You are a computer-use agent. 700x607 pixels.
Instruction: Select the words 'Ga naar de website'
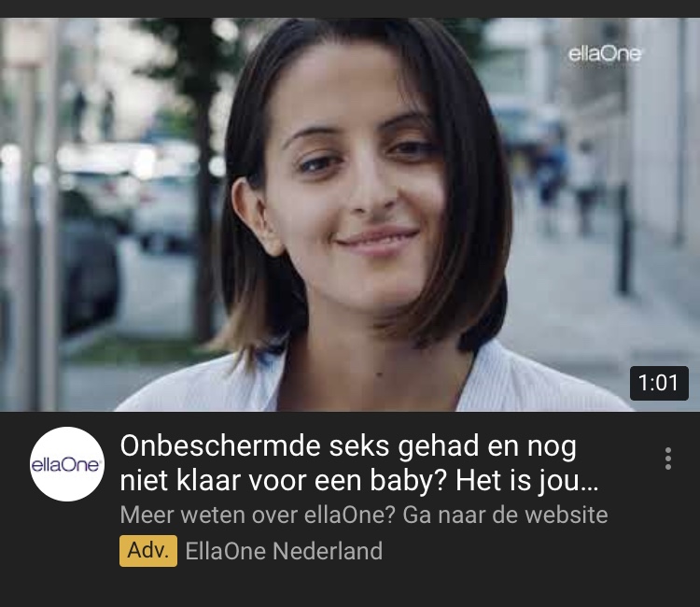(x=505, y=515)
